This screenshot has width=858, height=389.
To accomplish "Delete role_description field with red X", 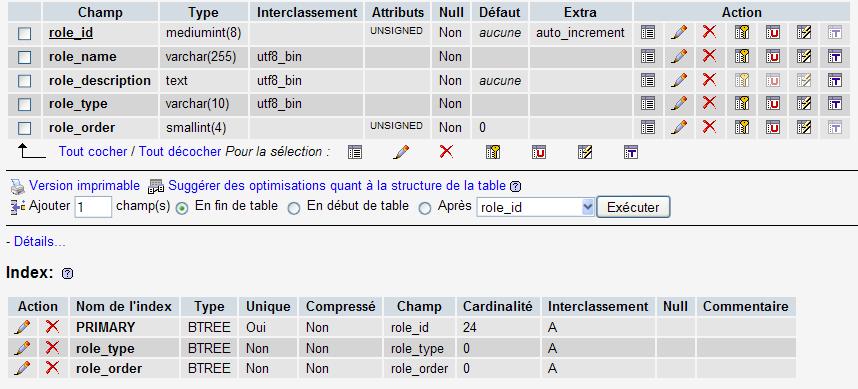I will point(709,80).
